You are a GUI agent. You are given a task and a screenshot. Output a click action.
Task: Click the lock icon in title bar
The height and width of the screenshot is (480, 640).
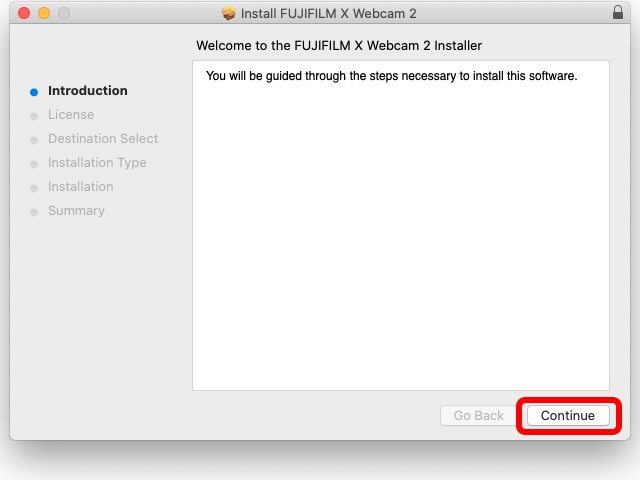617,14
